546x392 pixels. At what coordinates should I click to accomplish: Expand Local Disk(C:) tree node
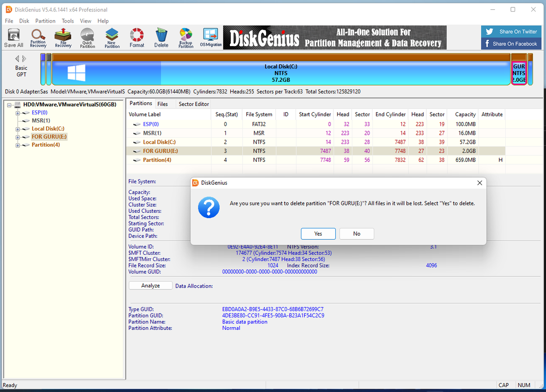pyautogui.click(x=18, y=129)
